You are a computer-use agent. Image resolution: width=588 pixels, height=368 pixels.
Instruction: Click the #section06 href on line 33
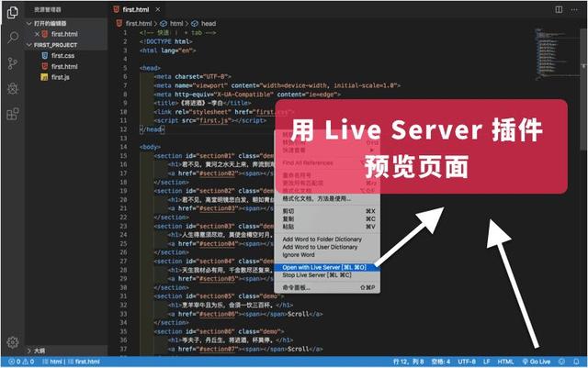217,314
